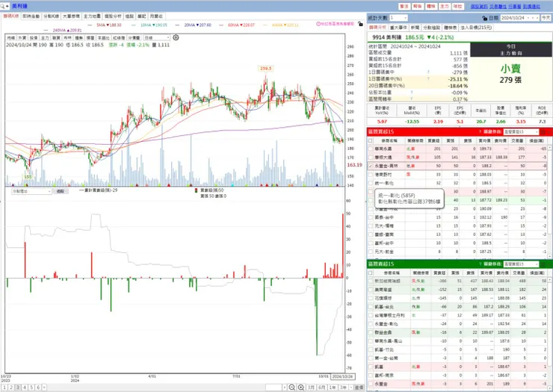Open the 日線 period dropdown
The width and height of the screenshot is (553, 392).
point(157,38)
